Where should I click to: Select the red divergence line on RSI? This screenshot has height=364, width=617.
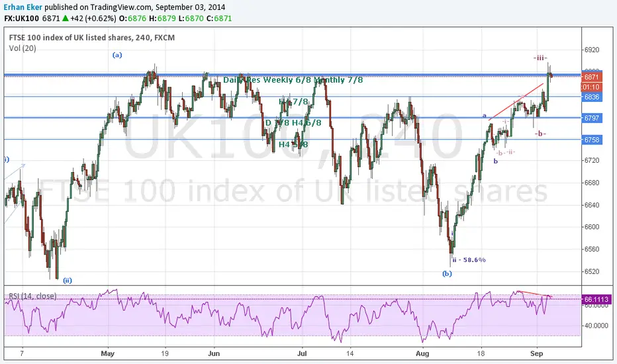(535, 294)
